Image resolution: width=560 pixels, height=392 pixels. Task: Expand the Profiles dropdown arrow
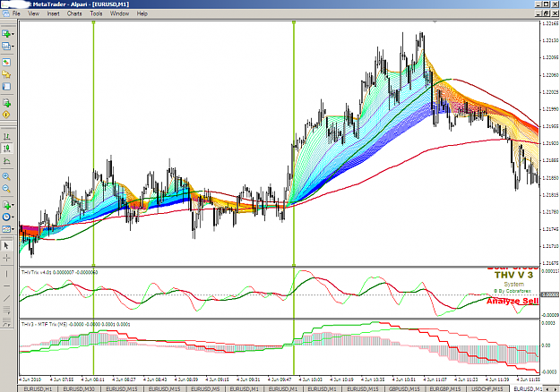point(13,47)
